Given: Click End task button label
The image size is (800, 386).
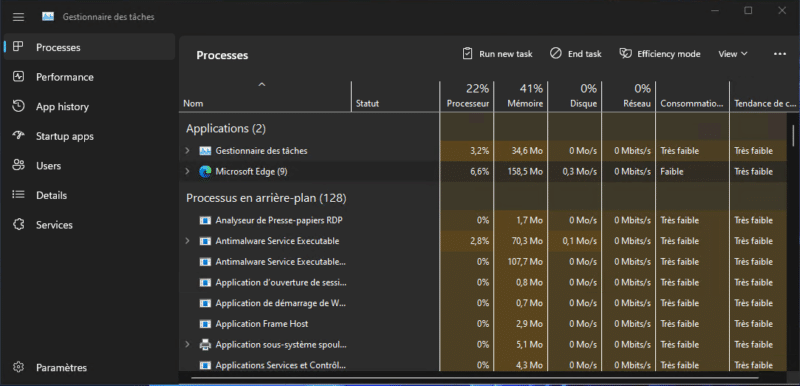Looking at the screenshot, I should (585, 54).
